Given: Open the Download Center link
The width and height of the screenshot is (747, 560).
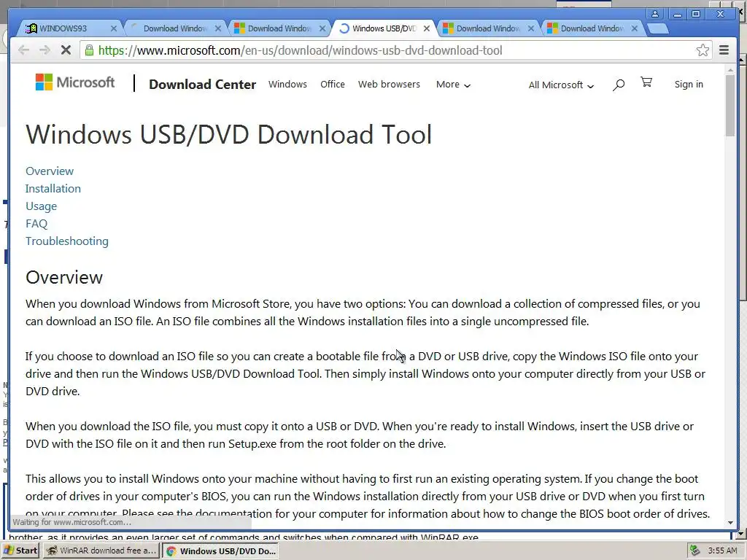Looking at the screenshot, I should (x=203, y=85).
